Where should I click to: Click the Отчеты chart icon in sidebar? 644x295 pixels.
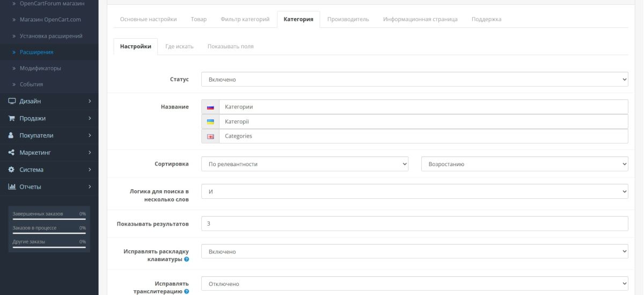pyautogui.click(x=11, y=187)
